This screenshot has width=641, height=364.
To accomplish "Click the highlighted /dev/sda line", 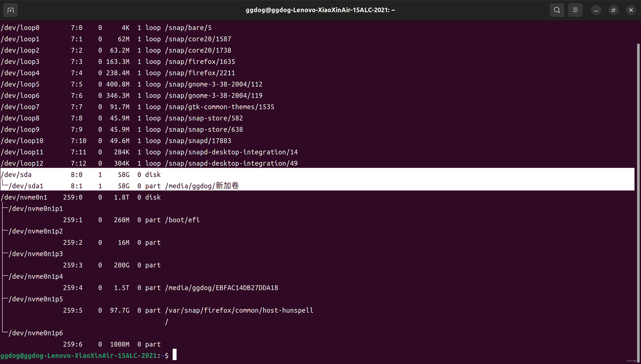I will click(17, 175).
